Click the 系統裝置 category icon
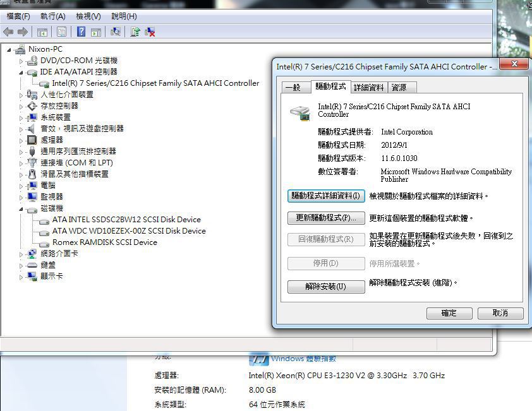 [x=32, y=117]
